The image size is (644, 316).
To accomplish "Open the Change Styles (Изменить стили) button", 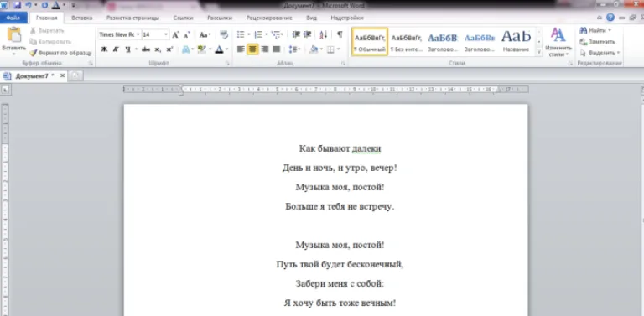I will point(558,42).
